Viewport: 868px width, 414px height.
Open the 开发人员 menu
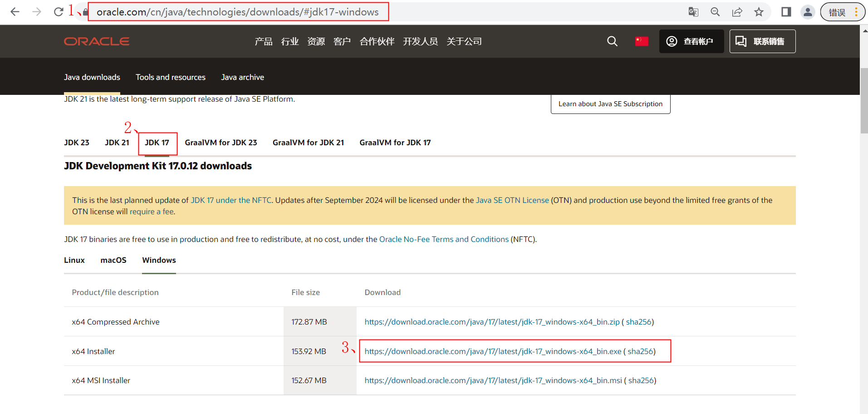point(421,41)
